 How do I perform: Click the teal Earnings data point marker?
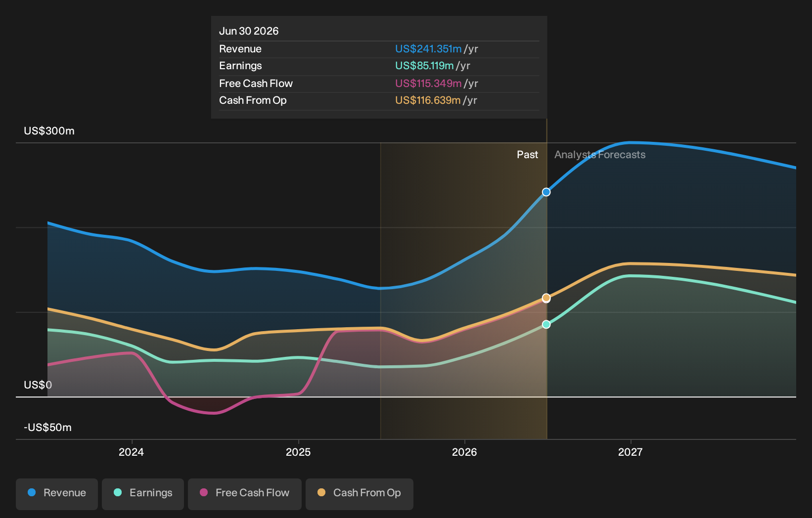546,324
